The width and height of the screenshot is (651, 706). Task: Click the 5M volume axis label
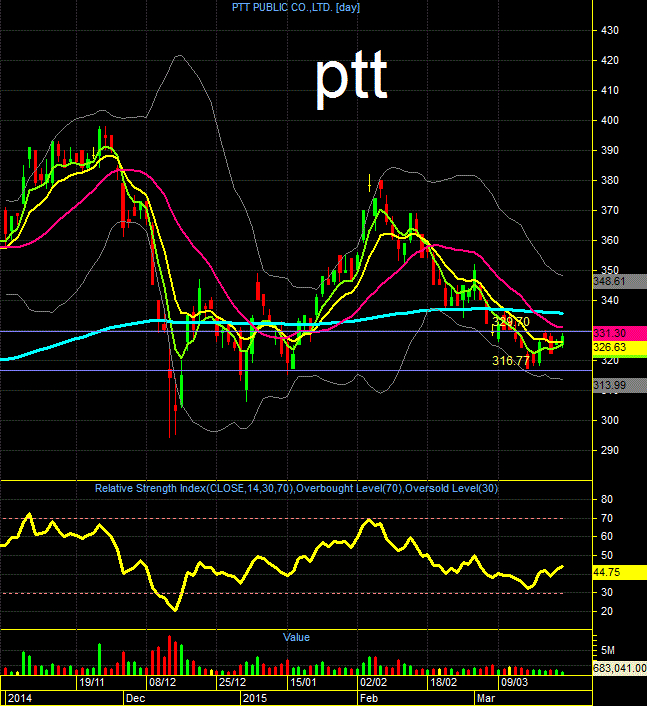coord(608,651)
